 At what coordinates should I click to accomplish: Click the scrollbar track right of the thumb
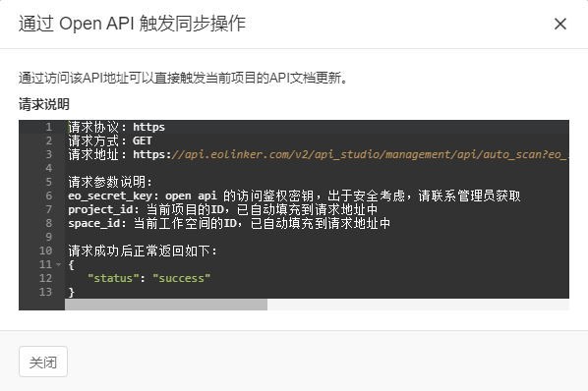418,305
